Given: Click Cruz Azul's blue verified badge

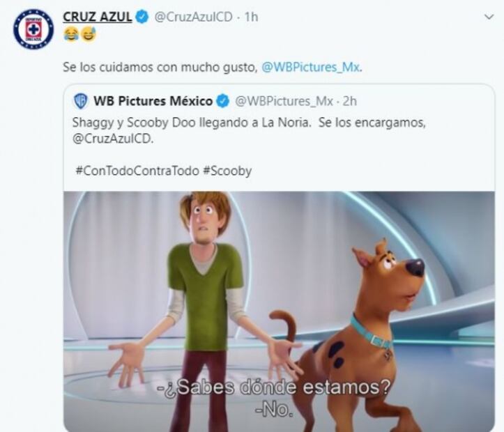Looking at the screenshot, I should [143, 17].
